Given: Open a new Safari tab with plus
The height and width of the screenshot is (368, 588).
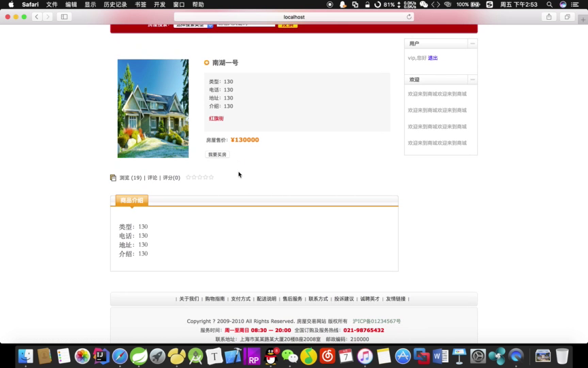Looking at the screenshot, I should (583, 20).
